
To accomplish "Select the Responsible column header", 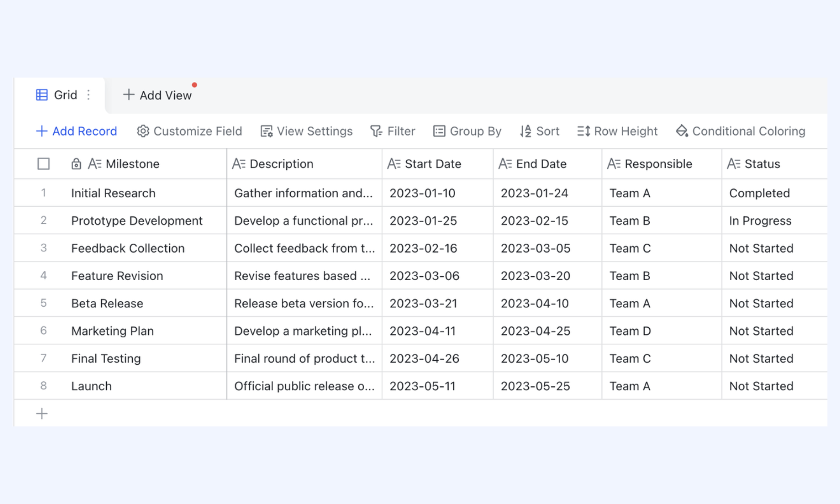I will coord(662,164).
